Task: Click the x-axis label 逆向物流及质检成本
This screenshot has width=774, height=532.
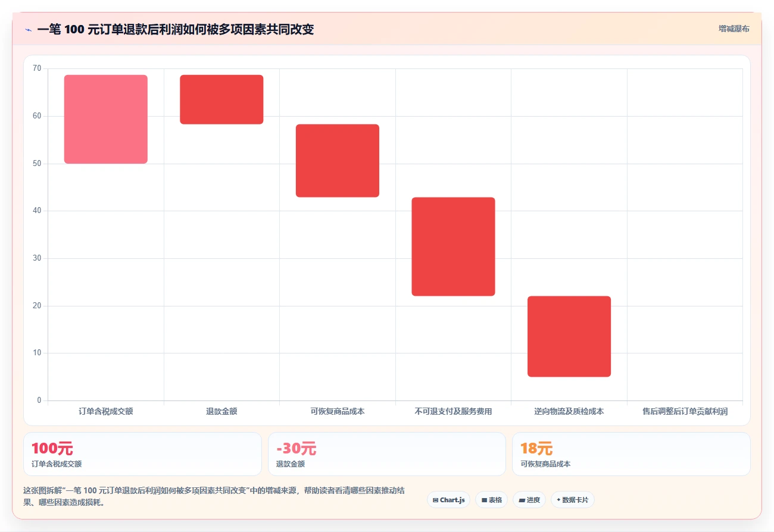Action: point(569,411)
